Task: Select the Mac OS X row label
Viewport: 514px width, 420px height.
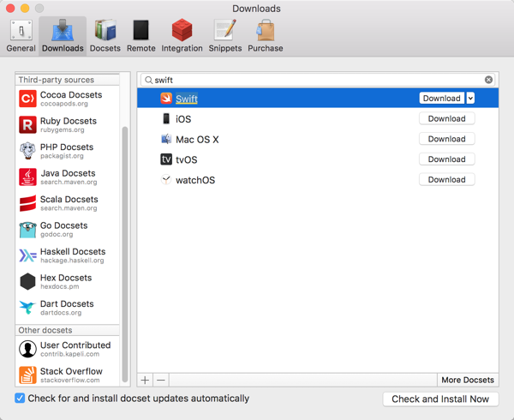Action: click(x=197, y=140)
